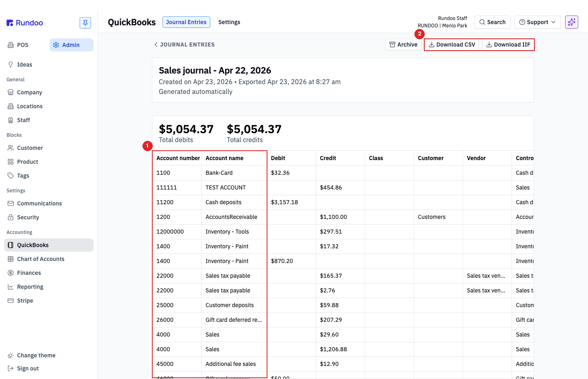
Task: Click the Tags label icon
Action: pyautogui.click(x=11, y=176)
